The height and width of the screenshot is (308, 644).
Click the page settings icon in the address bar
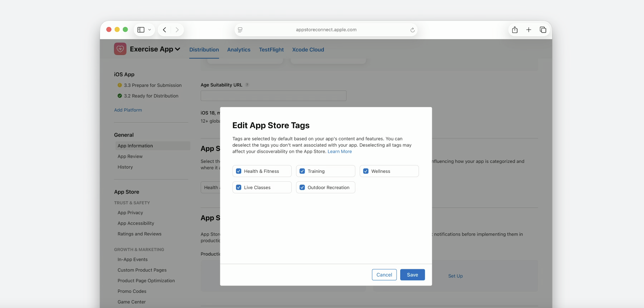pos(240,30)
